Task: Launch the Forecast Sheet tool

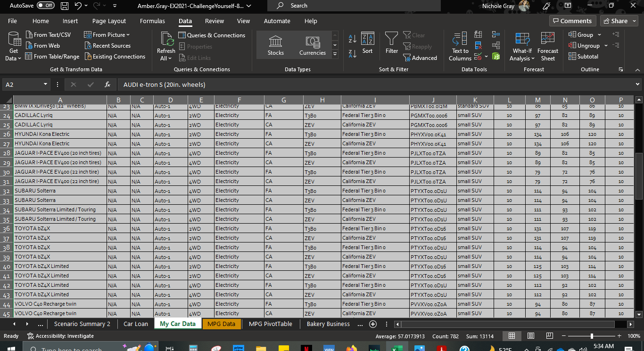Action: pos(547,46)
